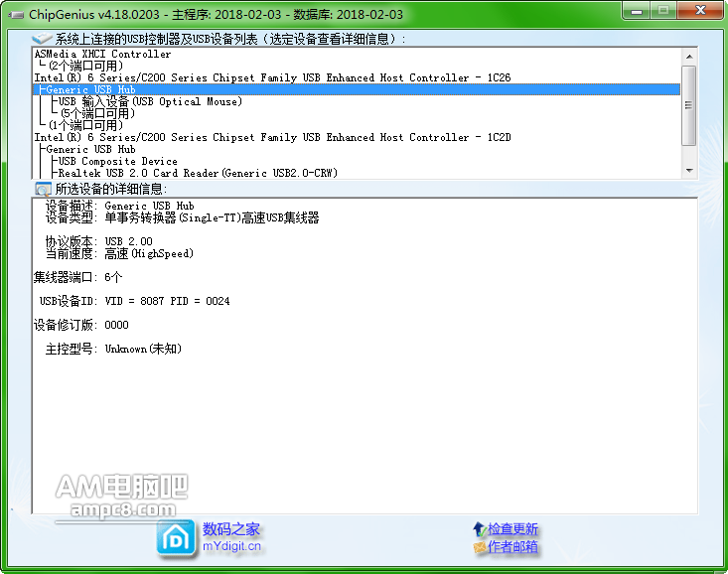Click the 检查更新 arrow icon

(x=480, y=529)
